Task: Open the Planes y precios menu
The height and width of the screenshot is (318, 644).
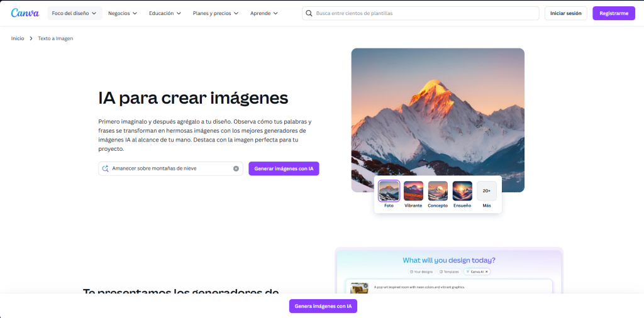Action: click(216, 13)
